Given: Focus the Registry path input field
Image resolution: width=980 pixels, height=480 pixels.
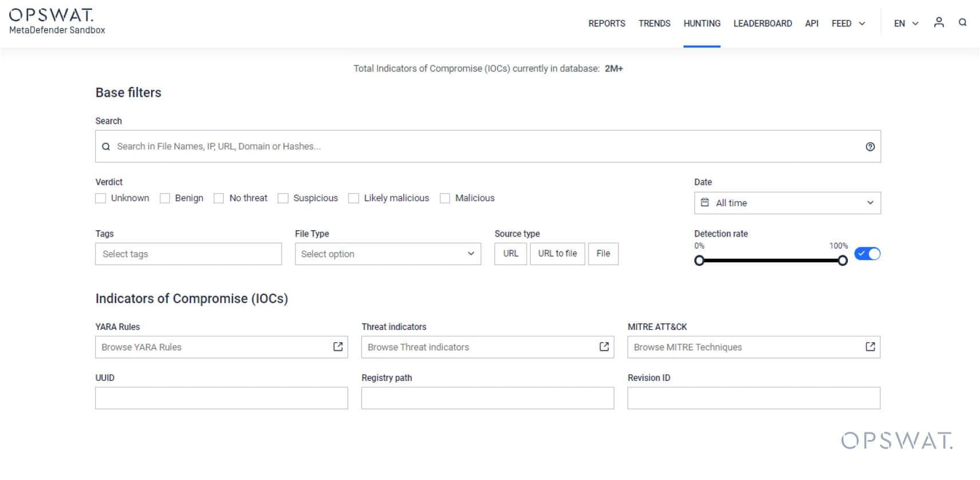Looking at the screenshot, I should (488, 398).
